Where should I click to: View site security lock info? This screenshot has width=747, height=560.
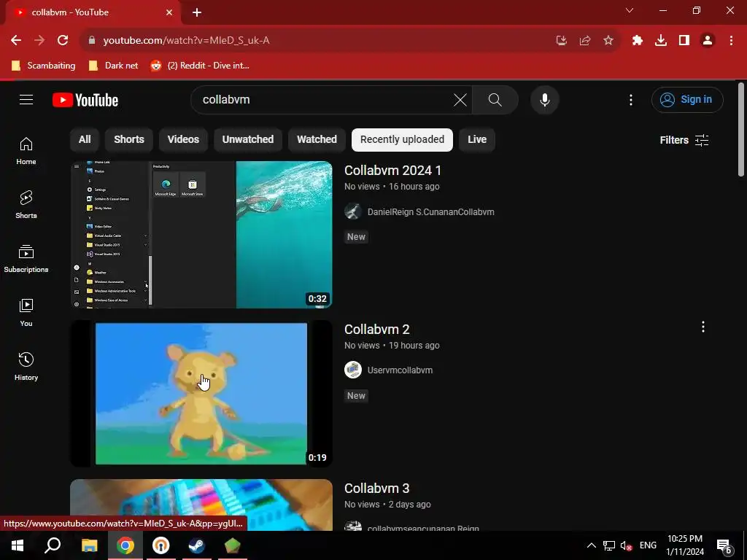coord(92,41)
